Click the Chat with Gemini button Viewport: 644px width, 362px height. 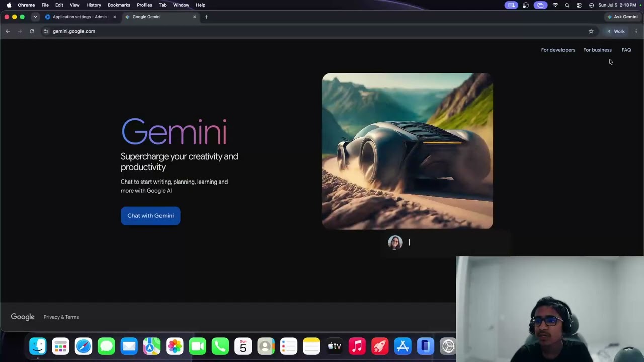click(150, 216)
